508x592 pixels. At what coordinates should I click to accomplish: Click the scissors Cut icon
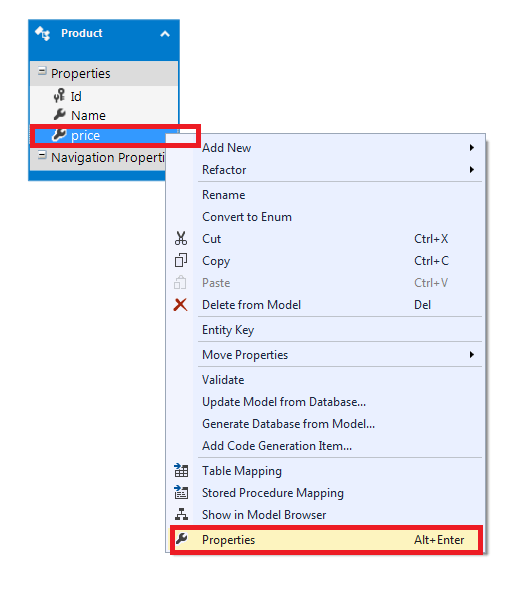(181, 239)
